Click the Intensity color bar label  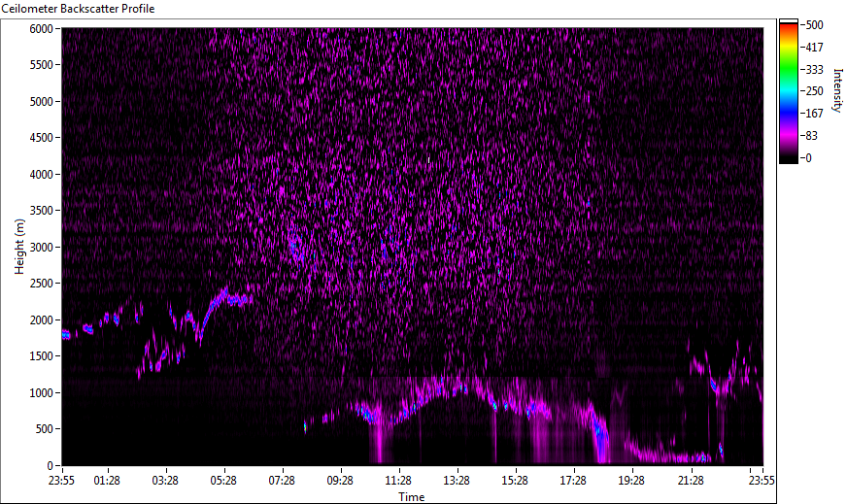click(x=837, y=90)
